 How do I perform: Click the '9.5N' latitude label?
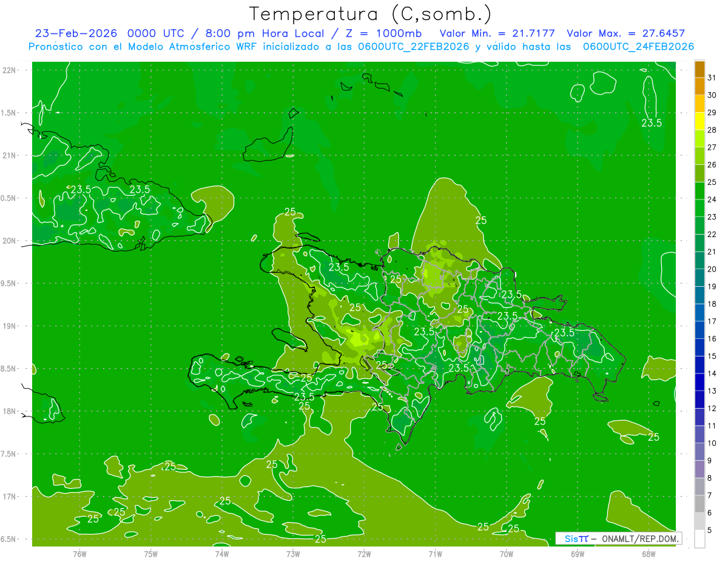[x=8, y=284]
